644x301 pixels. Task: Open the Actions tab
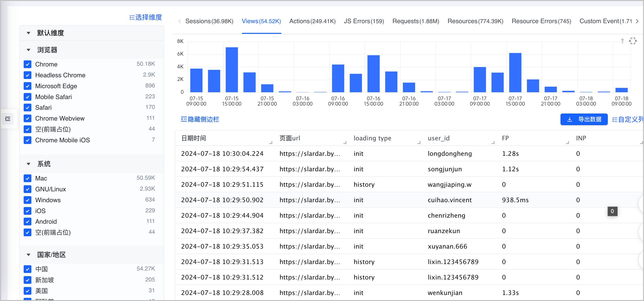click(312, 21)
